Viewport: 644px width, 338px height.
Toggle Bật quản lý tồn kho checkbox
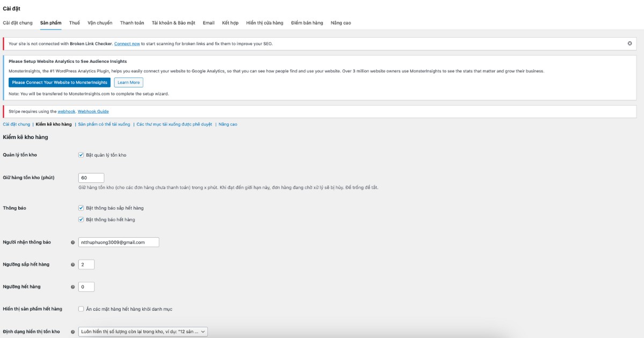coord(81,155)
